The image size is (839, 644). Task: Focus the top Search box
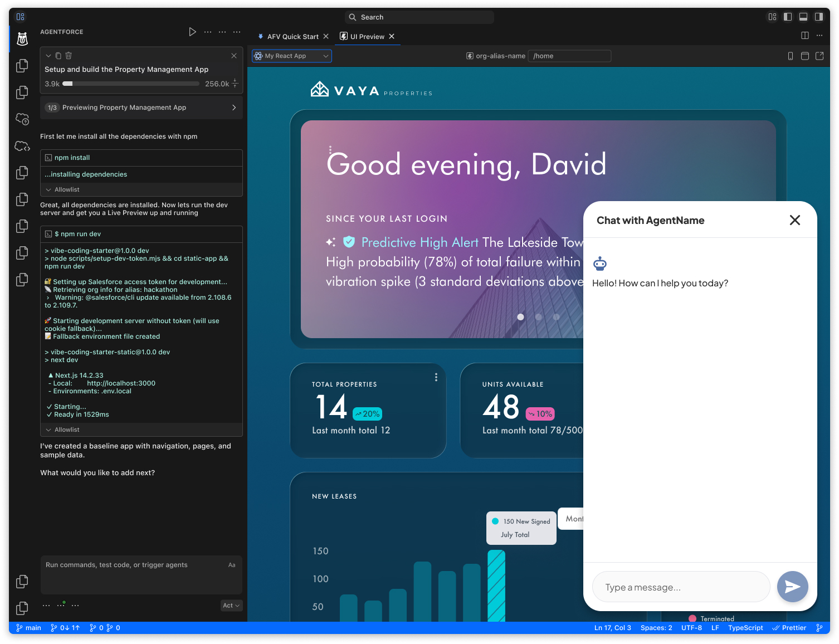pos(419,17)
